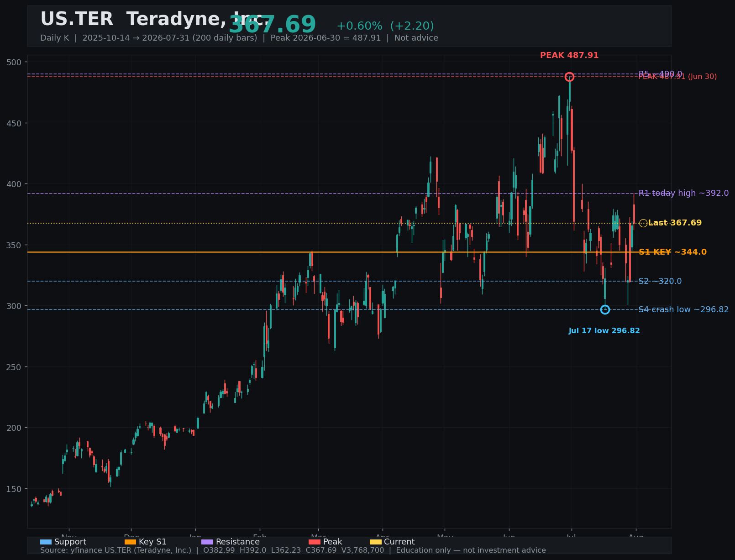
Task: Click the "S2 ~320.0" support label
Action: [660, 281]
